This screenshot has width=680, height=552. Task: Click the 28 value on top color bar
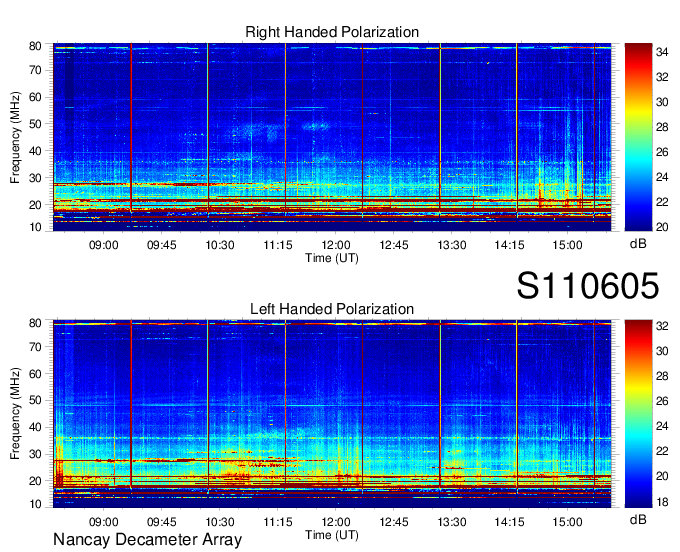(662, 127)
